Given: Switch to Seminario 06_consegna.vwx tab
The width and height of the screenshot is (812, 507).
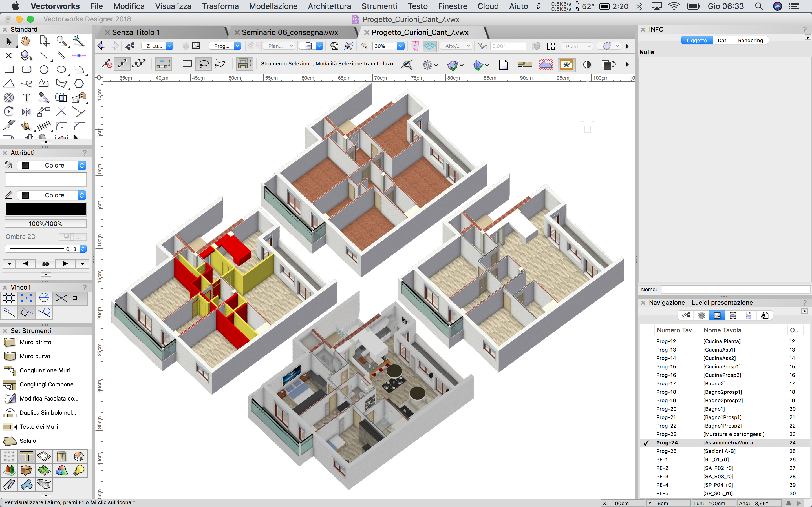Looking at the screenshot, I should pos(290,32).
